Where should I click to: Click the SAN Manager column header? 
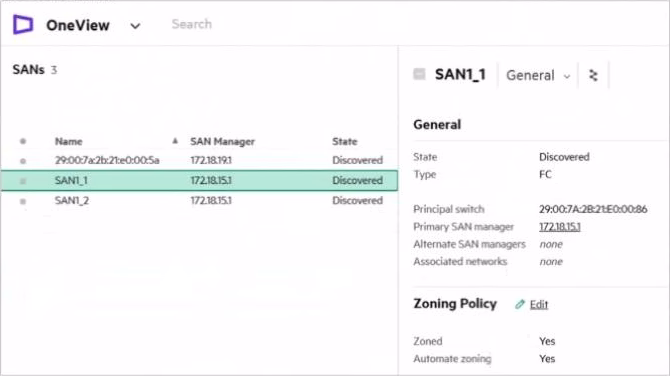(x=222, y=141)
